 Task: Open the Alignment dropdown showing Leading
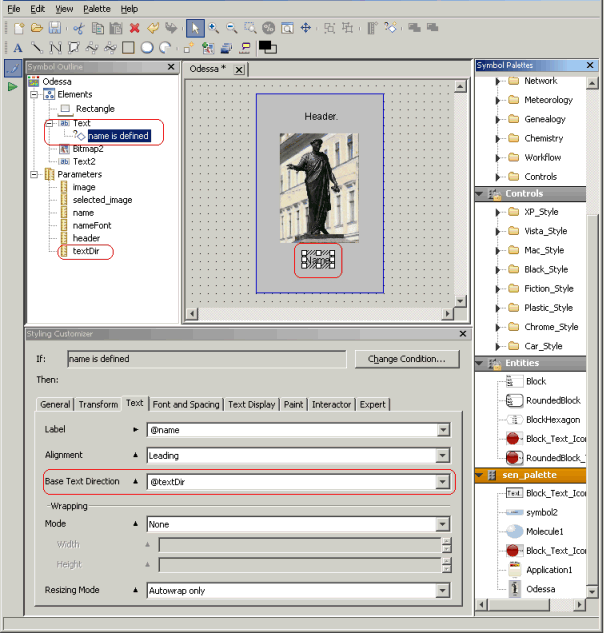coord(442,456)
